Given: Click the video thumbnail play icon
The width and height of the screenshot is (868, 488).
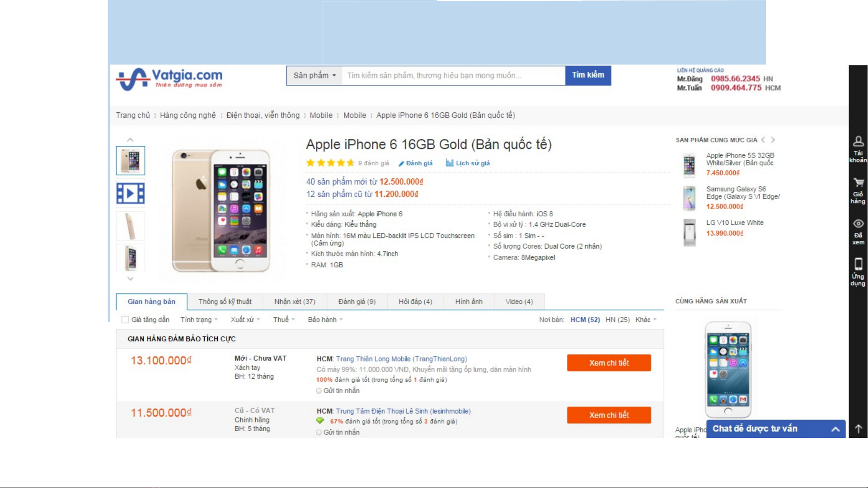Looking at the screenshot, I should click(131, 194).
